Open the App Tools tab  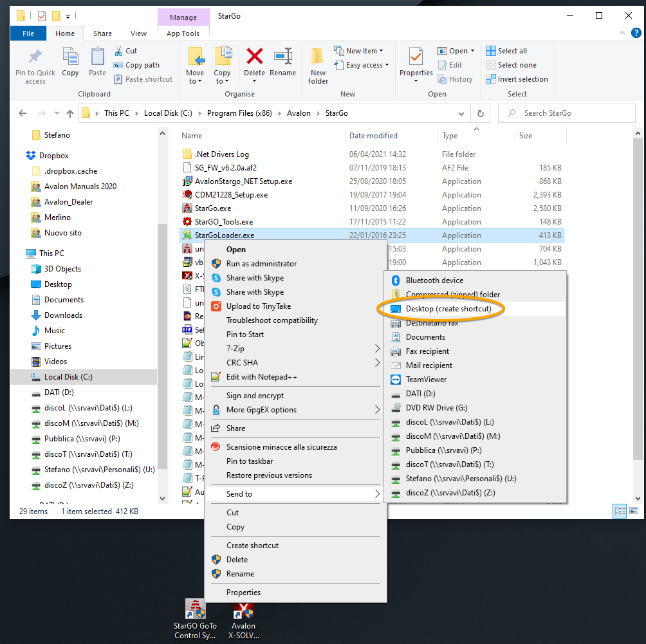183,33
